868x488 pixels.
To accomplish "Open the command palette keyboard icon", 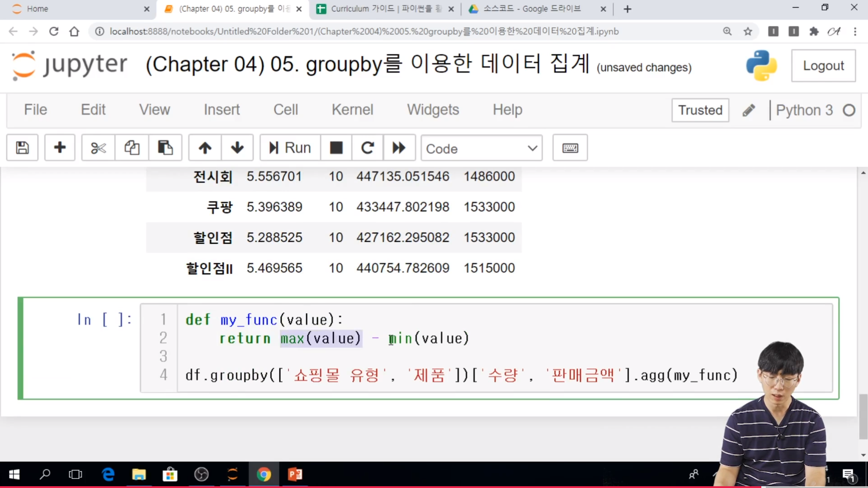I will (570, 148).
